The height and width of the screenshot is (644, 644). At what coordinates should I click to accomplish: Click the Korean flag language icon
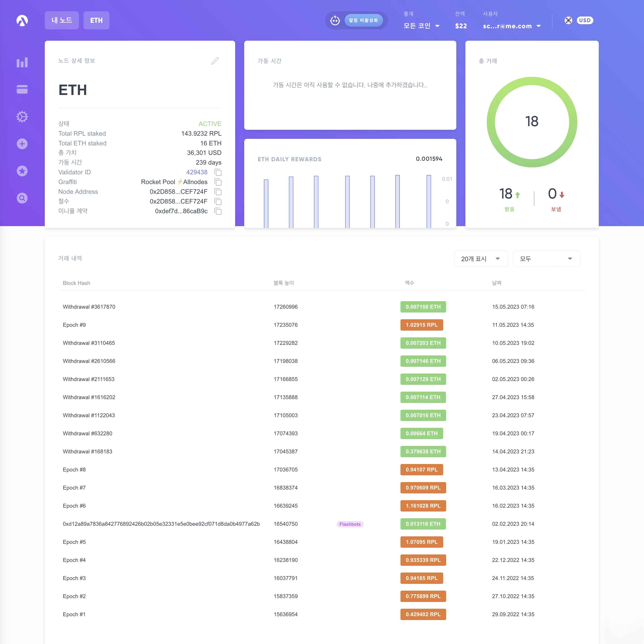coord(568,20)
